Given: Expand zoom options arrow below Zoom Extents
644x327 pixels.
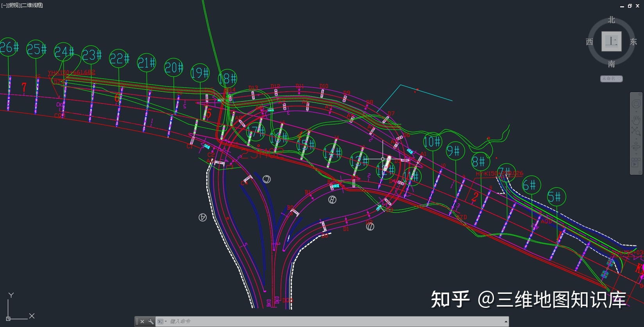Looking at the screenshot, I should click(x=636, y=138).
